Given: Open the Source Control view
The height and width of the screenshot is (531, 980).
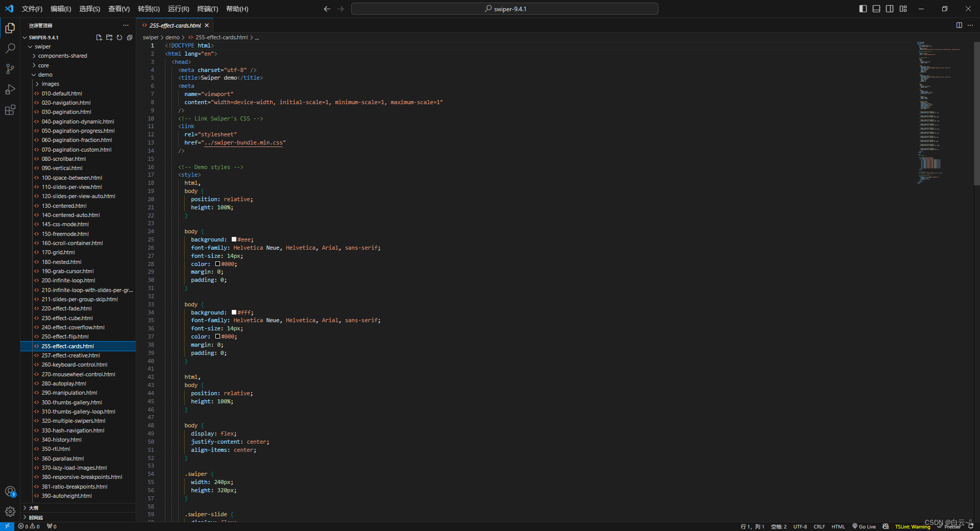Looking at the screenshot, I should tap(10, 69).
